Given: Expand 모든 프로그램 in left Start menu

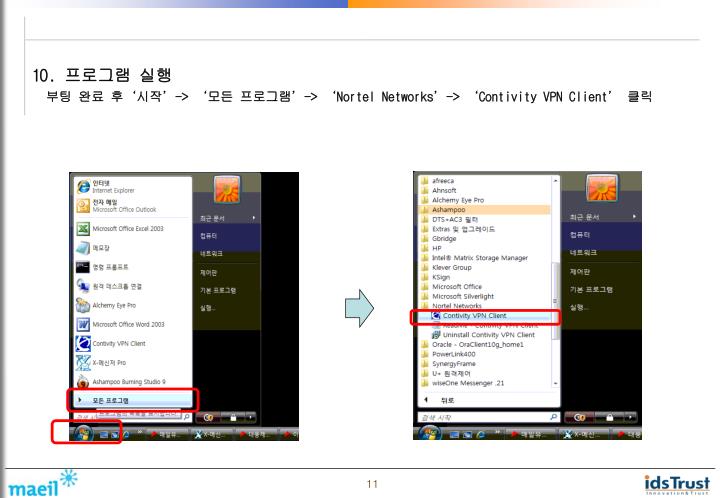Looking at the screenshot, I should [x=133, y=401].
